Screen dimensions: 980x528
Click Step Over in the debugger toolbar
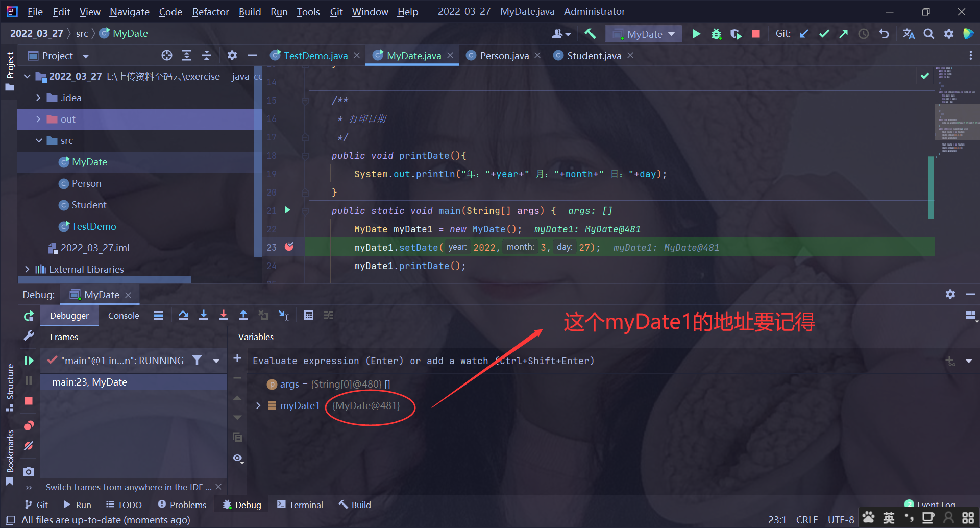(184, 315)
